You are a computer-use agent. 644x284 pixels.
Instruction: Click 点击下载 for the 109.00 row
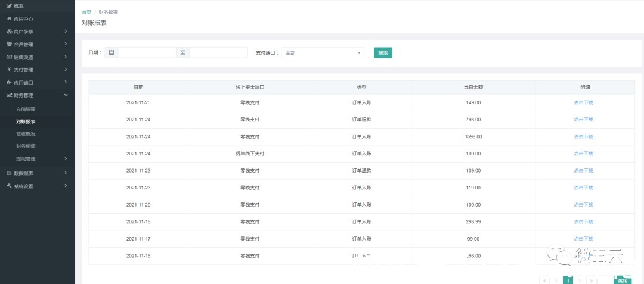(583, 170)
